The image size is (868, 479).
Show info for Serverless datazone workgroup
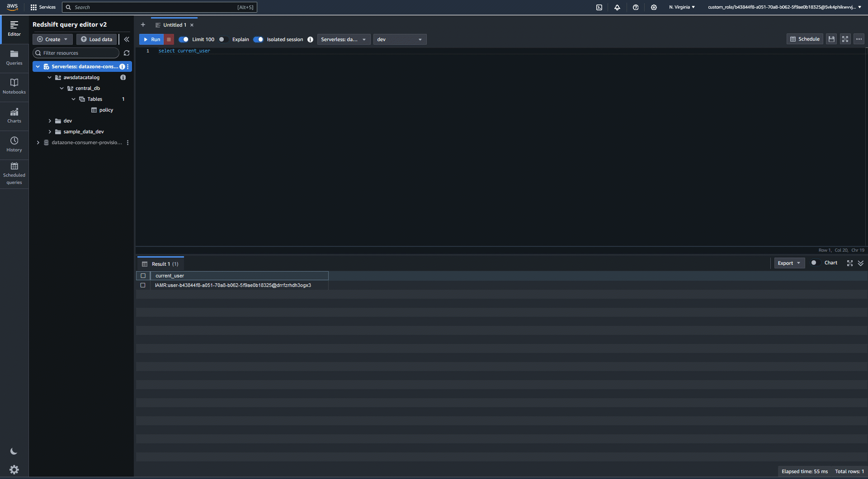pos(122,66)
